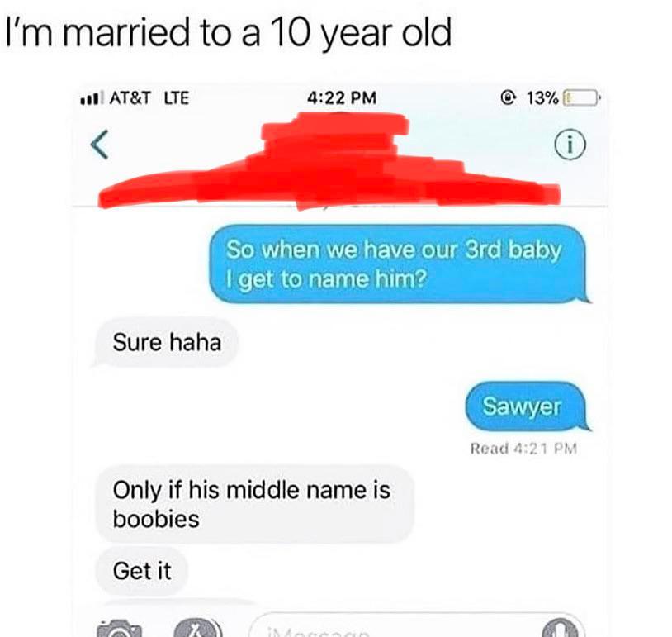The height and width of the screenshot is (637, 672).
Task: Open the contact info icon
Action: 570,145
